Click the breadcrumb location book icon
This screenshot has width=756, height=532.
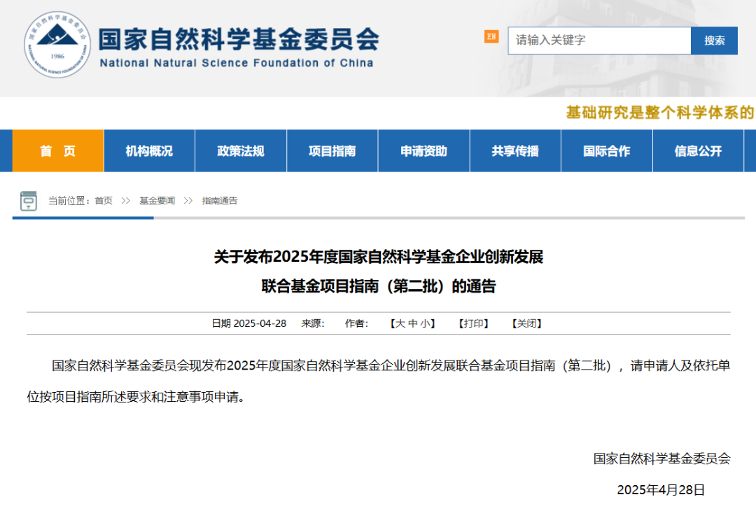coord(29,201)
